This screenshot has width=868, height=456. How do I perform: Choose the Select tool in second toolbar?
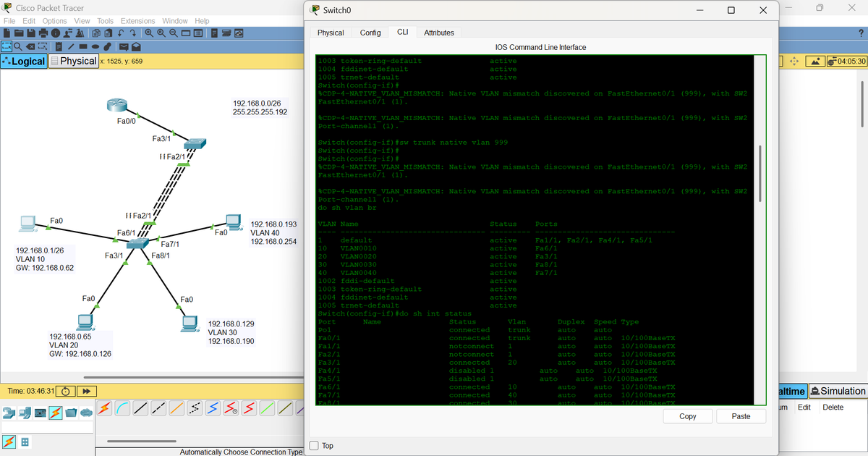7,46
